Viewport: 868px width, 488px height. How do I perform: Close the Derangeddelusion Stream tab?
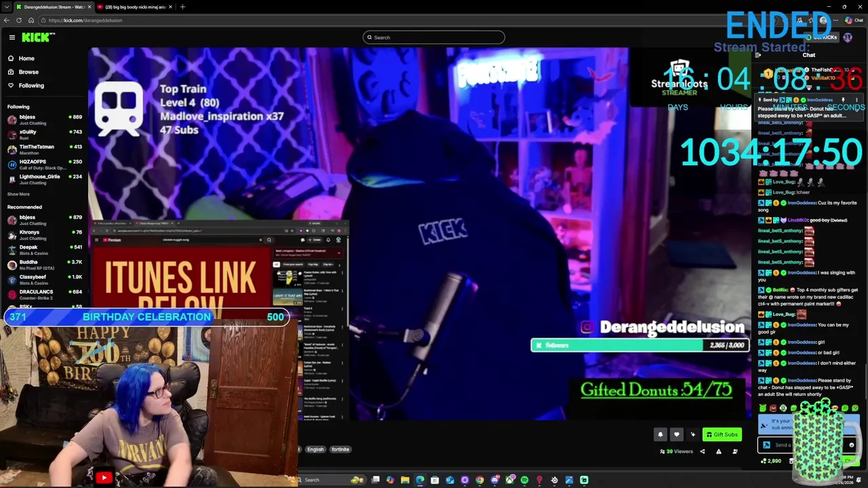90,7
